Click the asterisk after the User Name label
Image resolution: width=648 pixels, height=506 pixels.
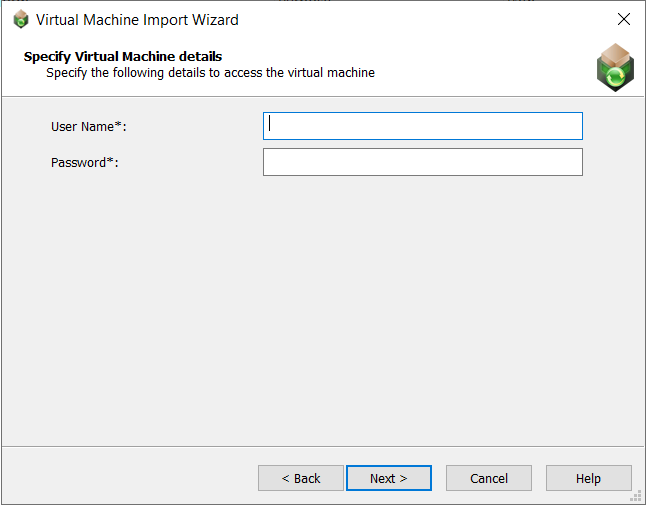(x=120, y=125)
